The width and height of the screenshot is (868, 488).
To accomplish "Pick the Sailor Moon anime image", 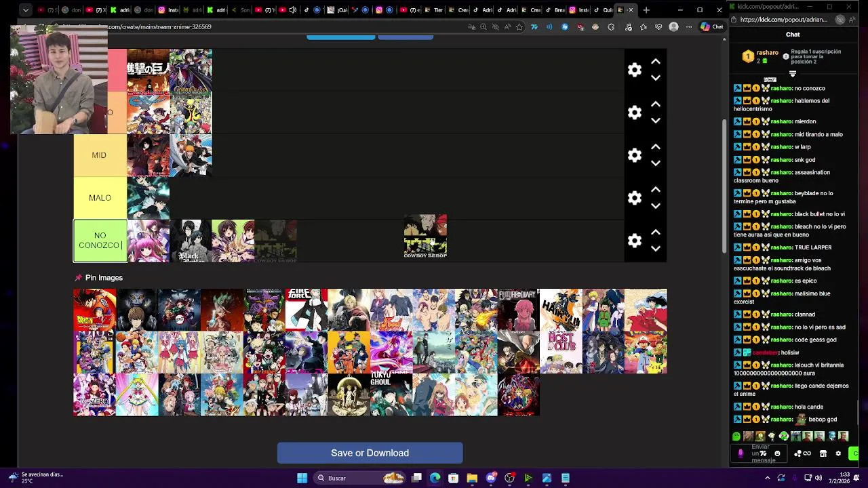I will (137, 394).
